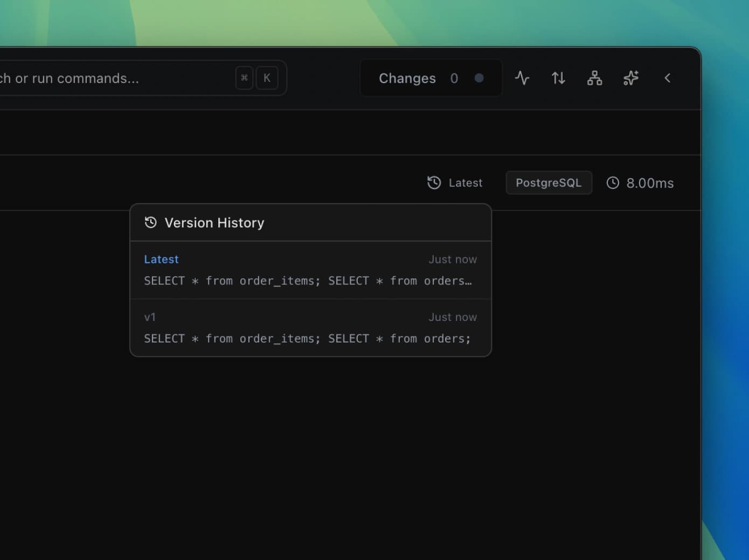Click the up-down arrows sort icon
The width and height of the screenshot is (749, 560).
pos(558,78)
